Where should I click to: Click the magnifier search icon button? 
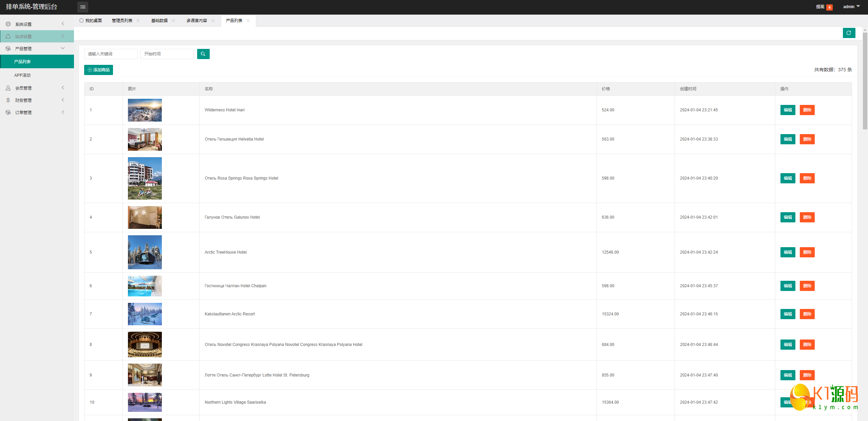(x=203, y=54)
